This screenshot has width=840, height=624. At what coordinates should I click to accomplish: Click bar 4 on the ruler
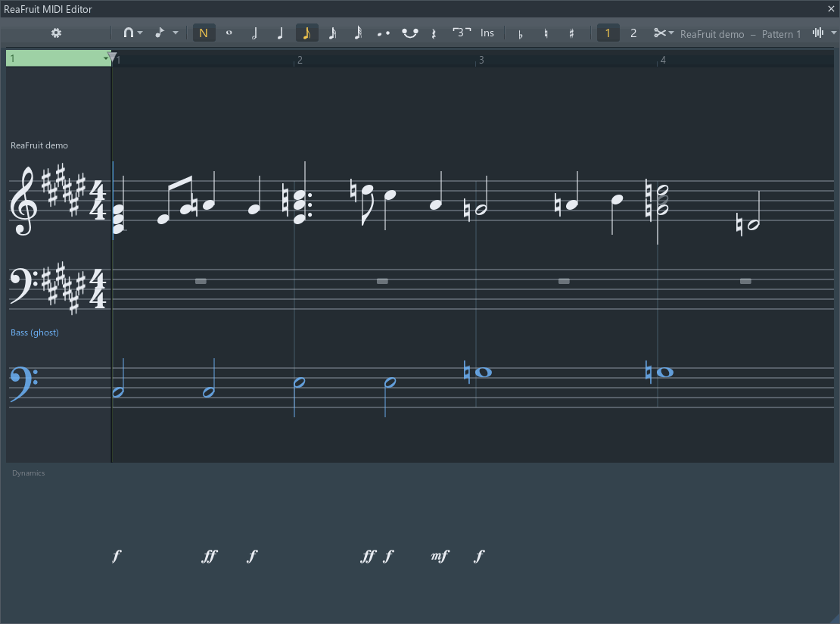(x=663, y=60)
